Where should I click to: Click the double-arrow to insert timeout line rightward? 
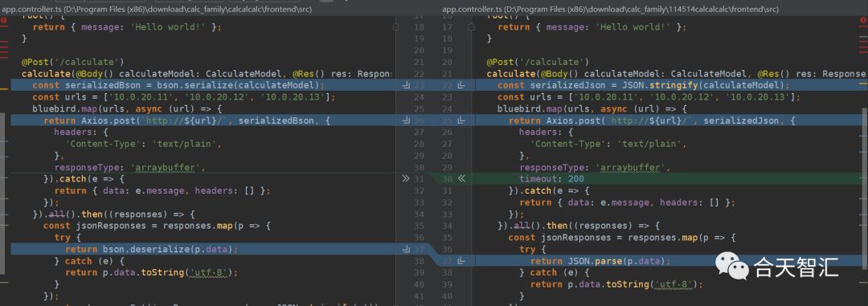(406, 178)
